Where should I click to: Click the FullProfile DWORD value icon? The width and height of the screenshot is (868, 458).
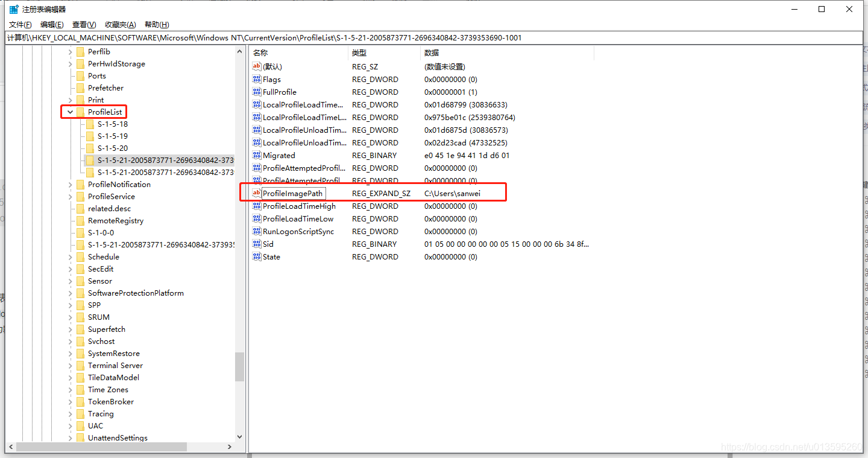pos(257,92)
